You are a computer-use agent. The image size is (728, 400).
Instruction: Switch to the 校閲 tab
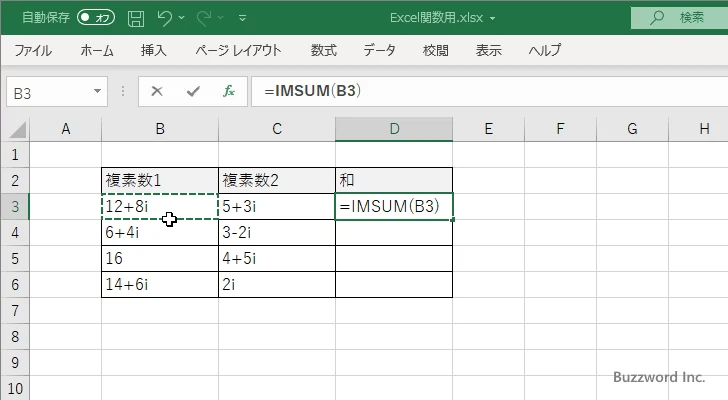pyautogui.click(x=436, y=50)
